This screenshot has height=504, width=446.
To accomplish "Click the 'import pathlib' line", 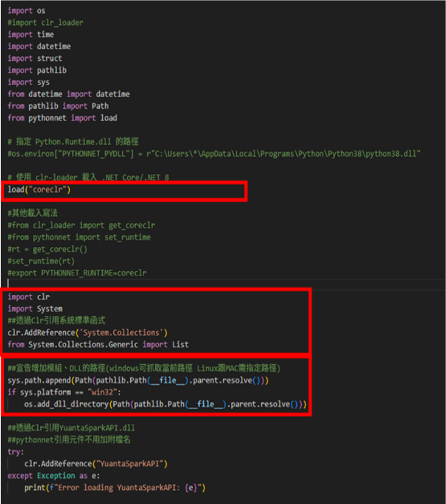I will 37,70.
